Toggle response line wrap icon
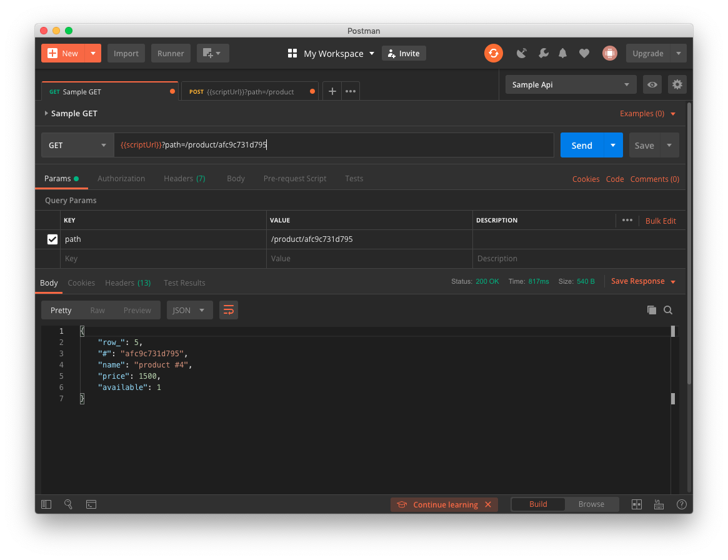This screenshot has height=560, width=728. (229, 310)
